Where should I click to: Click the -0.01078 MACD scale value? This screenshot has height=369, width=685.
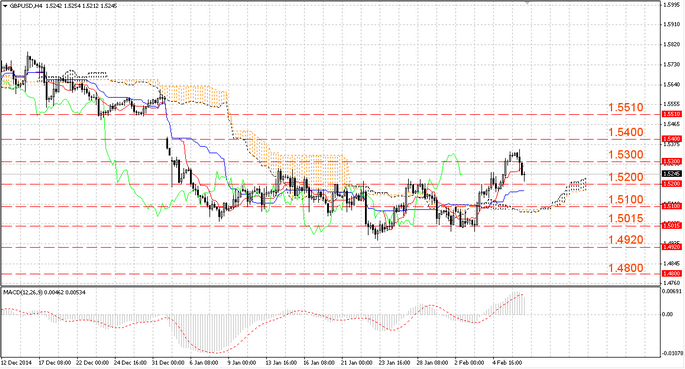pos(673,354)
